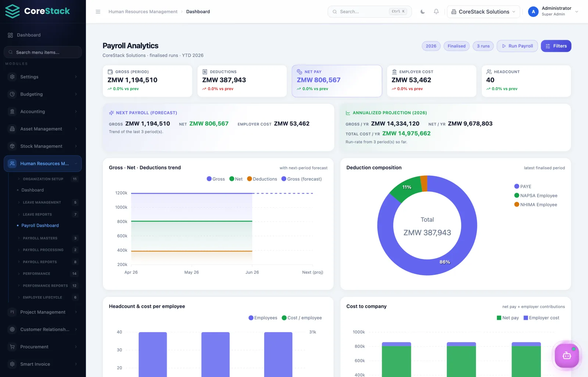
Task: Focus the top Search field
Action: [370, 12]
